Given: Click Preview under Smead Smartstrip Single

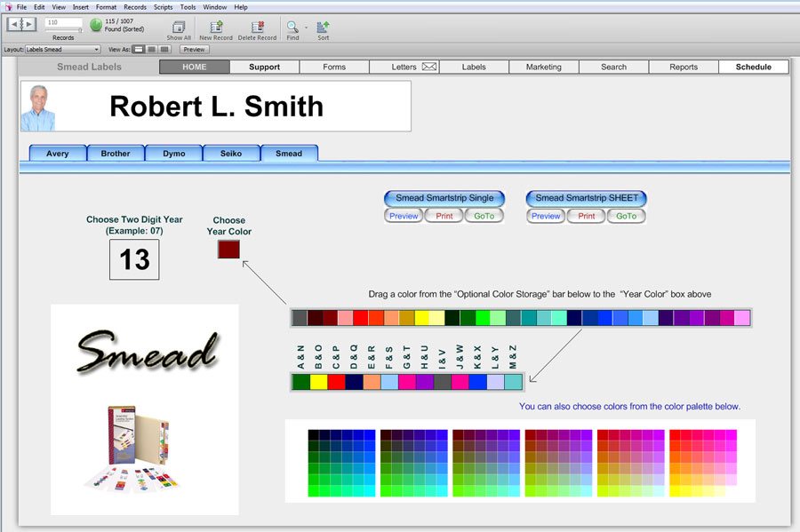Looking at the screenshot, I should coord(404,216).
